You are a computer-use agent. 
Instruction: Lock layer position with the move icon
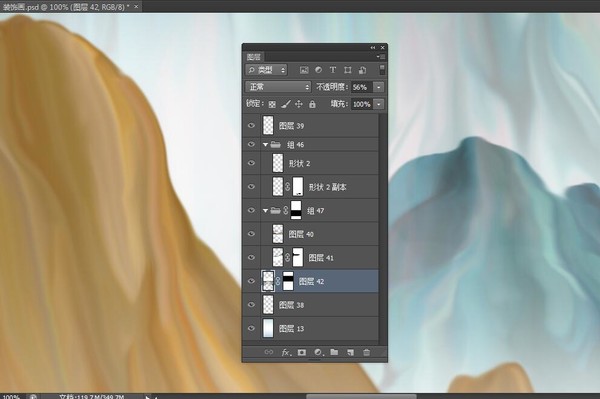[299, 104]
